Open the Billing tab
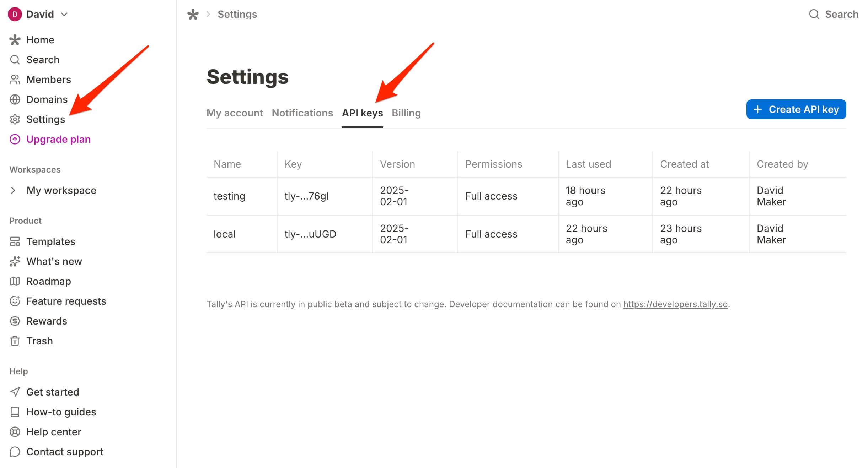 point(406,113)
